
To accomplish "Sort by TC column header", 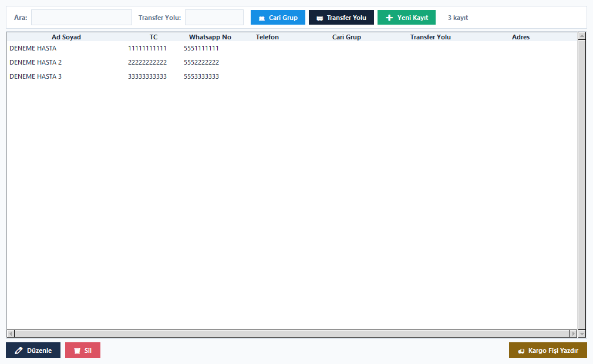I will [x=153, y=37].
